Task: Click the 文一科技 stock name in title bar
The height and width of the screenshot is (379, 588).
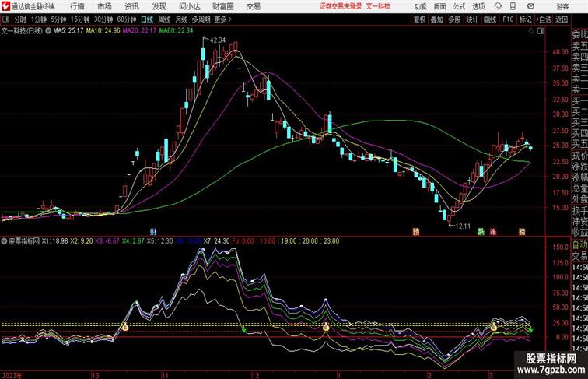Action: [x=378, y=6]
